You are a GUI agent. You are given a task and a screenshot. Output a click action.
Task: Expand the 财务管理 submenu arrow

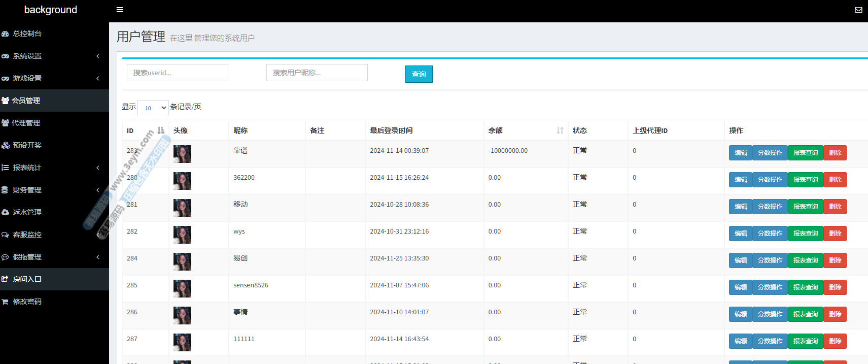click(x=98, y=190)
